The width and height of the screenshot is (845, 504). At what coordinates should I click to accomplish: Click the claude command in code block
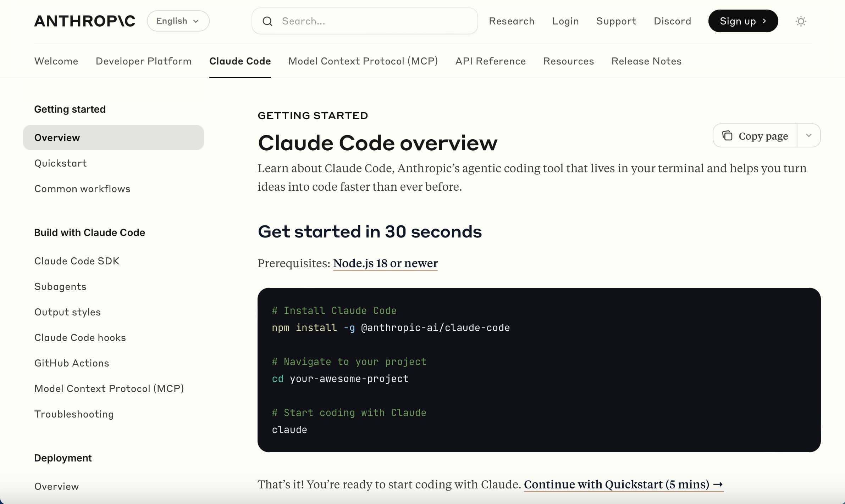(x=289, y=430)
